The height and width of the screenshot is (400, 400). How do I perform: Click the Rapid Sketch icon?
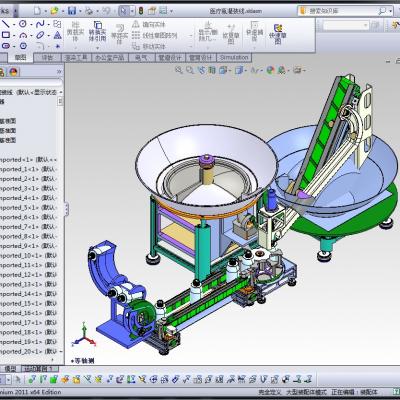(278, 33)
